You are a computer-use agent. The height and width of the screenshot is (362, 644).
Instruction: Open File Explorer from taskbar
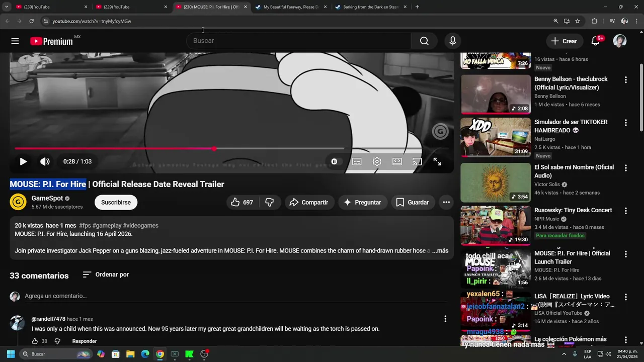point(130,354)
